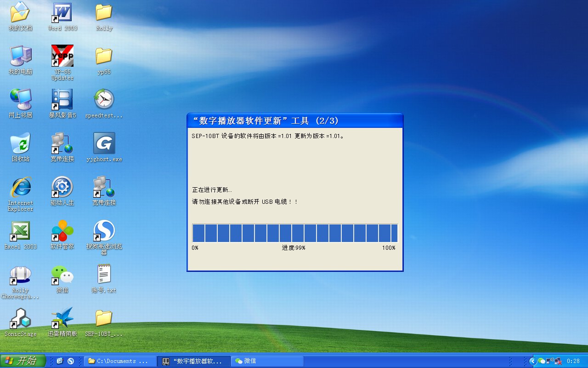Screen dimensions: 588x368
Task: Launch Sogou browser from the quick launch bar
Action: click(71, 361)
